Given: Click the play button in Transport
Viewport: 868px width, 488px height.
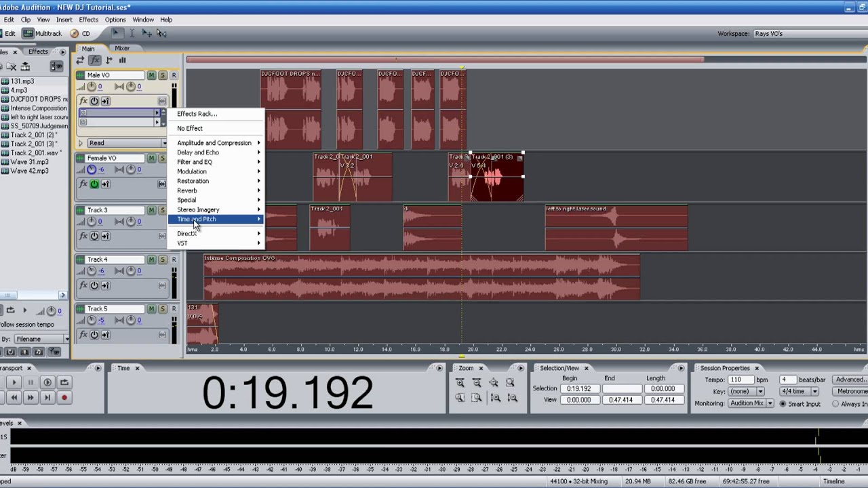Looking at the screenshot, I should 14,382.
